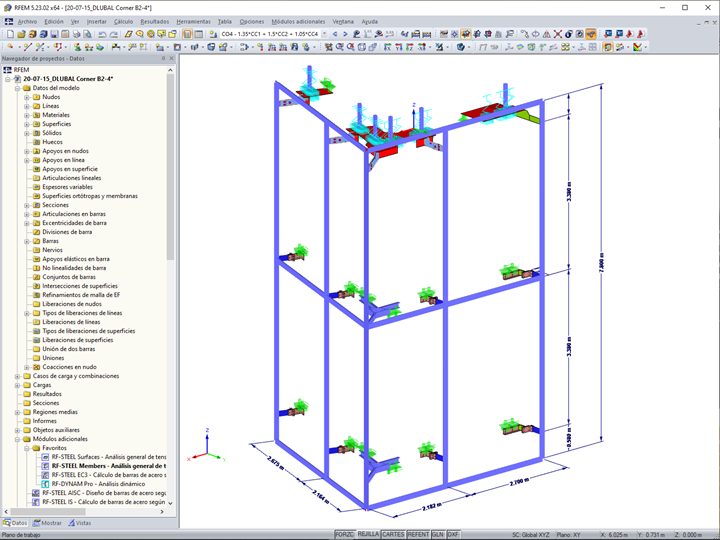Select Liberaciones de nudos tree item
The image size is (720, 540).
point(67,304)
